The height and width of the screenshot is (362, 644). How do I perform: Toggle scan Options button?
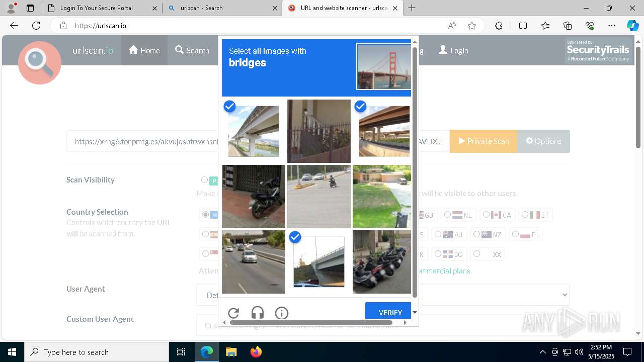543,141
